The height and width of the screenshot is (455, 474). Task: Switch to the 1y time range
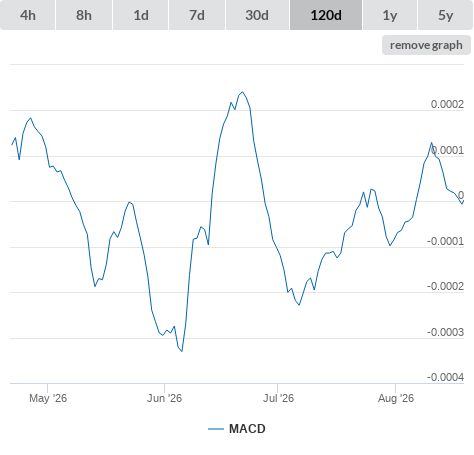[390, 15]
